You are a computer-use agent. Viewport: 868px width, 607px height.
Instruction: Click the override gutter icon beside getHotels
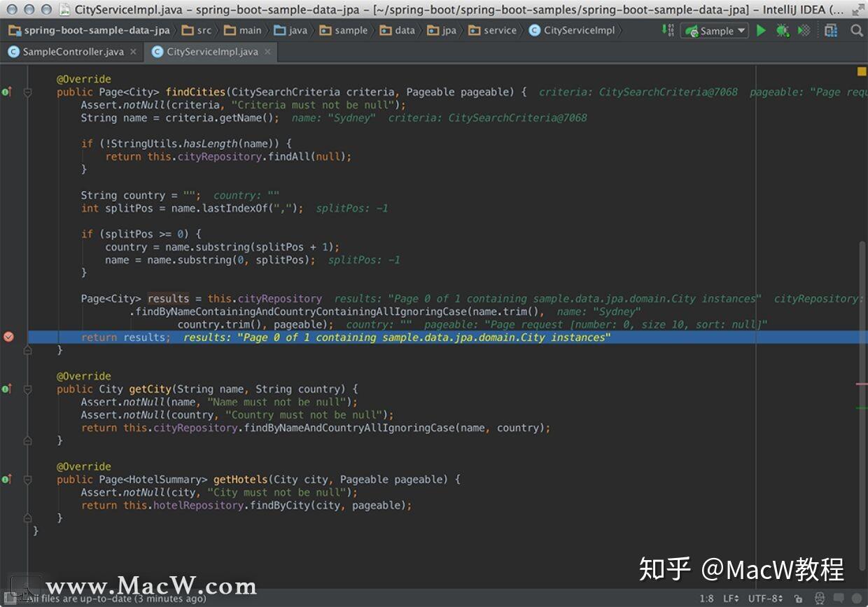click(6, 479)
